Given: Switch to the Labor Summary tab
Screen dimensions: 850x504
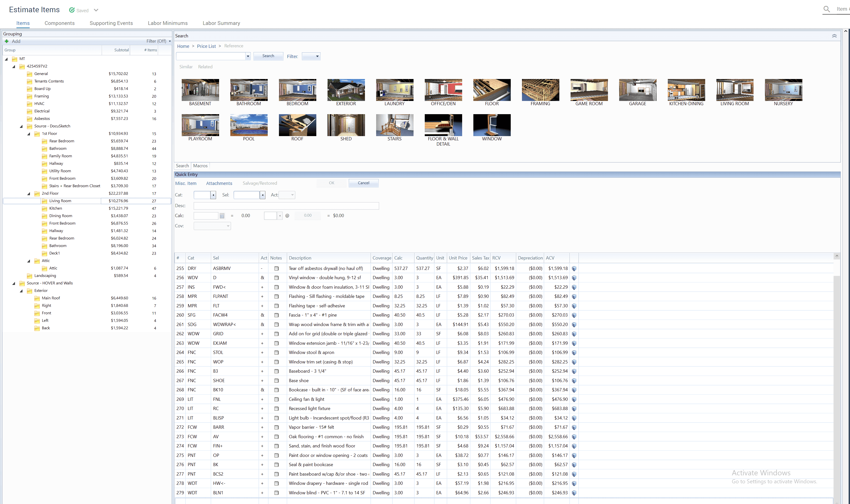Looking at the screenshot, I should point(221,23).
